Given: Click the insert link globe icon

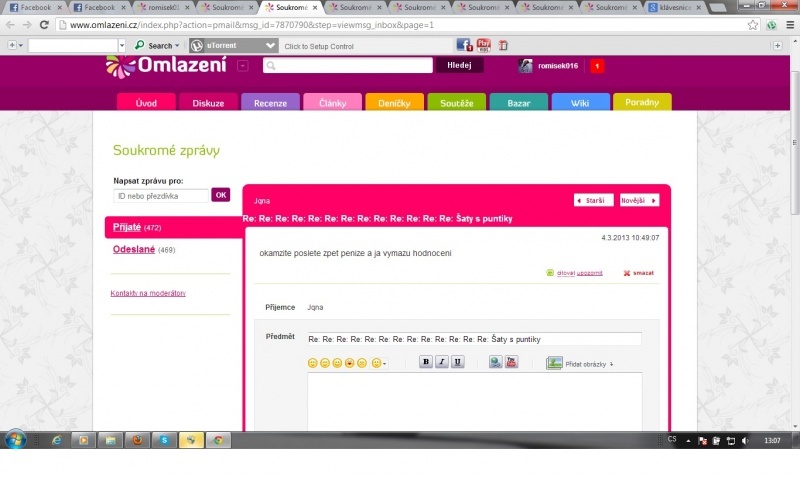Looking at the screenshot, I should pyautogui.click(x=495, y=362).
